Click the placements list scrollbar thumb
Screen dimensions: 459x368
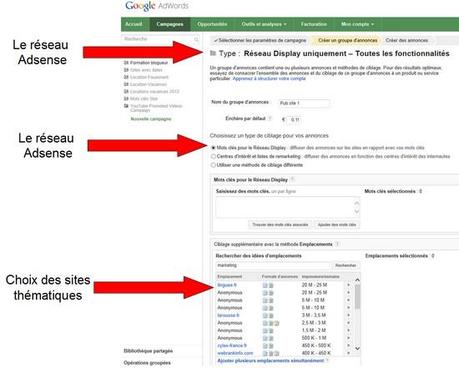pyautogui.click(x=357, y=297)
